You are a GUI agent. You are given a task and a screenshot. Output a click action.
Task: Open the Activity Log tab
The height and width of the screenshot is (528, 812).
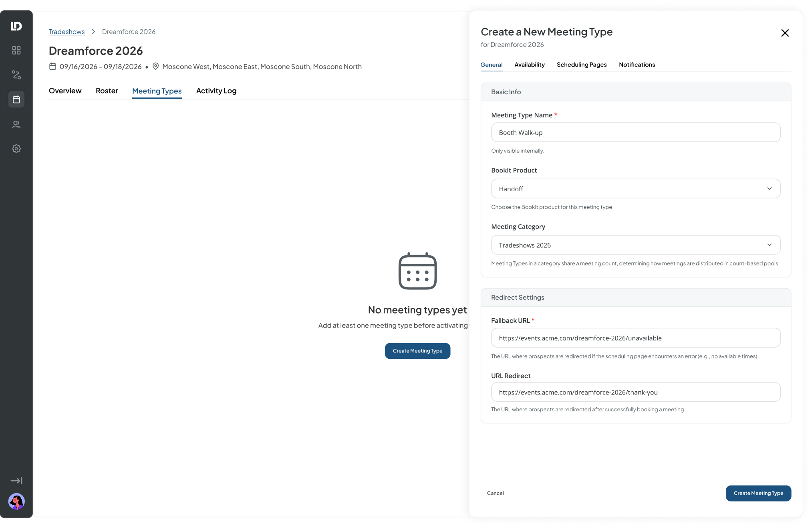pos(216,91)
